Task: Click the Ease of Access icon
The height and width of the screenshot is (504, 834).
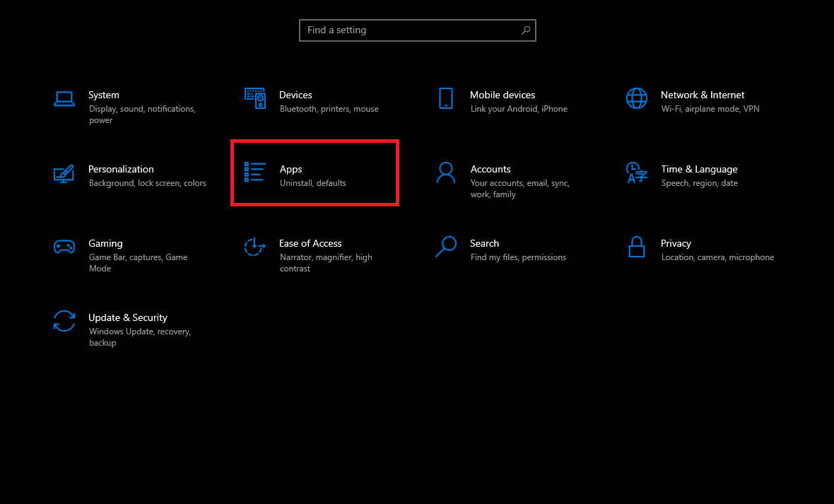Action: [255, 247]
